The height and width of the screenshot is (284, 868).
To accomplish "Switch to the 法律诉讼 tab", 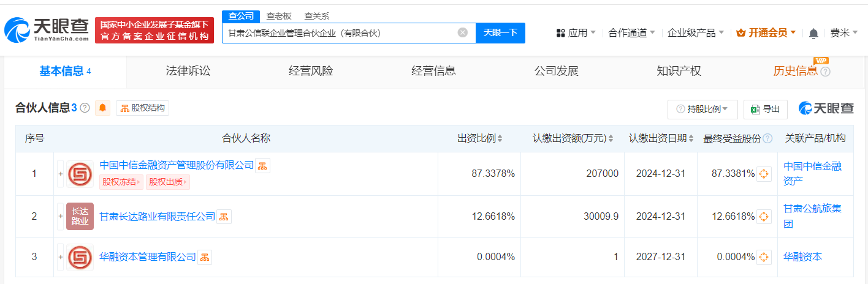I will tap(188, 71).
